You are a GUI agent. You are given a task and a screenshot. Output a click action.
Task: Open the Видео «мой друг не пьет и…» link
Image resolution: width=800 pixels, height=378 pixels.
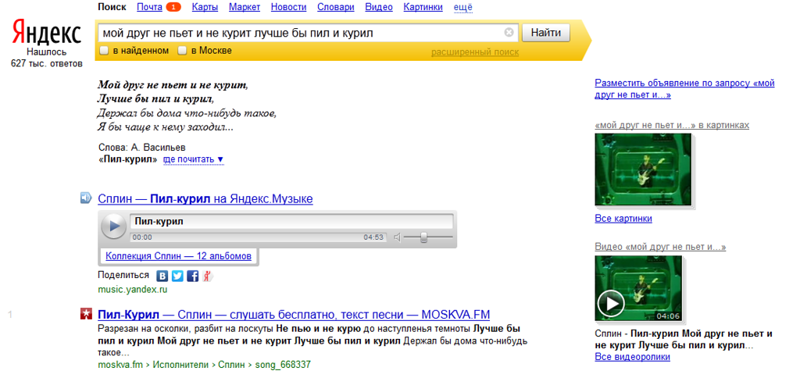coord(660,247)
